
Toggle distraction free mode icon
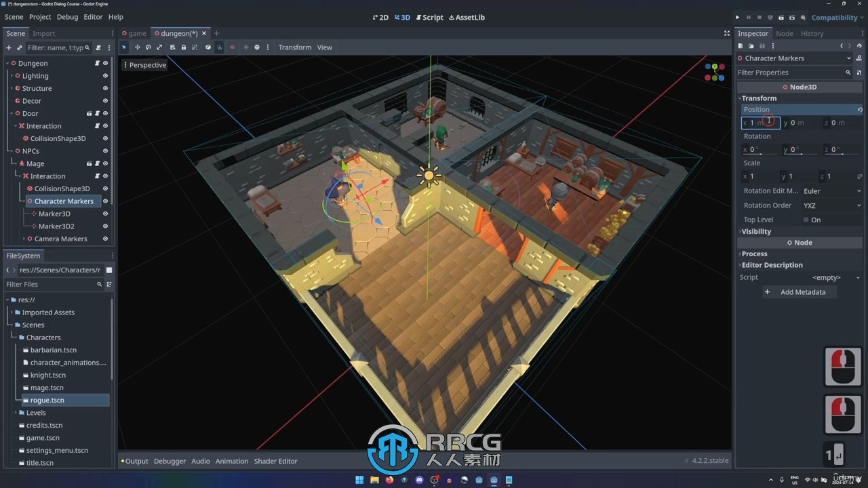click(x=727, y=33)
